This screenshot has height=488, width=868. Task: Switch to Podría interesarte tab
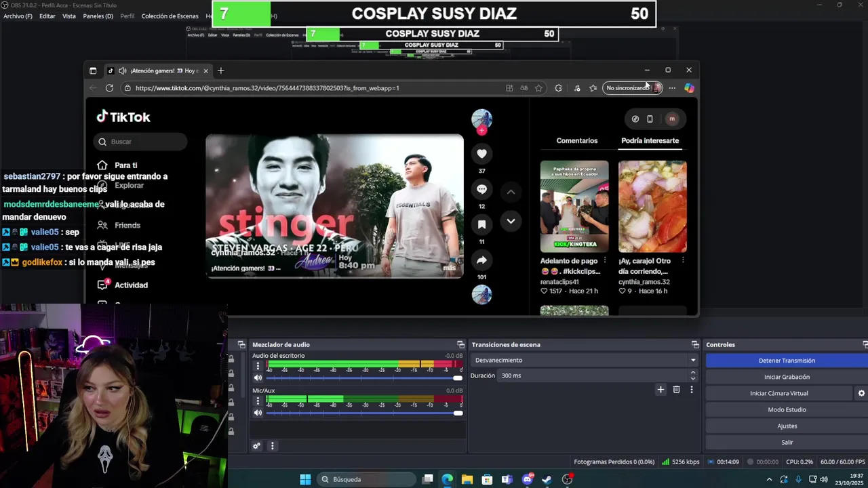pyautogui.click(x=650, y=141)
